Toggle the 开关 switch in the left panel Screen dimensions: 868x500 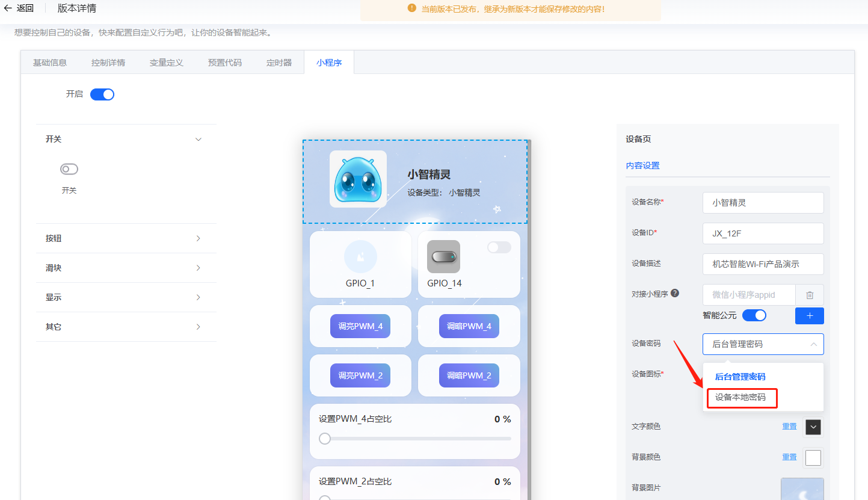coord(69,169)
